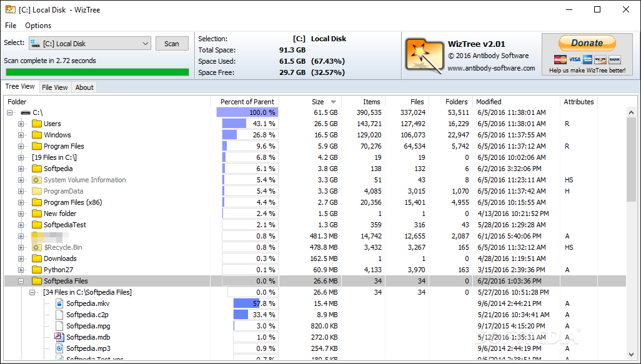641x364 pixels.
Task: Sort by the Size column header
Action: pyautogui.click(x=310, y=102)
